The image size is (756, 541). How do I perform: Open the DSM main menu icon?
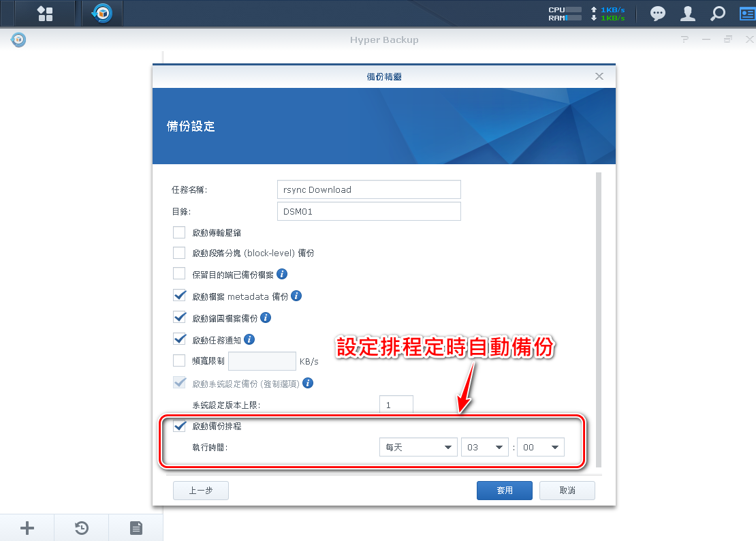[45, 13]
